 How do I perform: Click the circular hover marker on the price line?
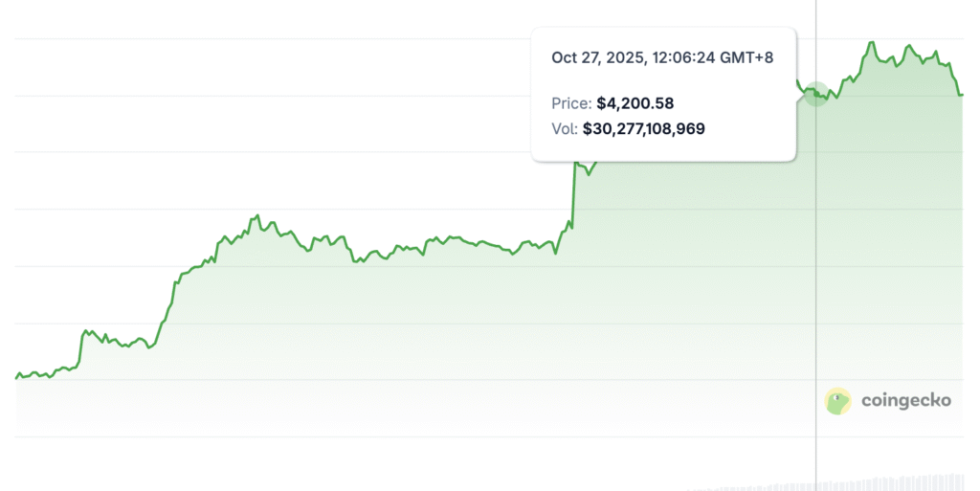pyautogui.click(x=815, y=94)
